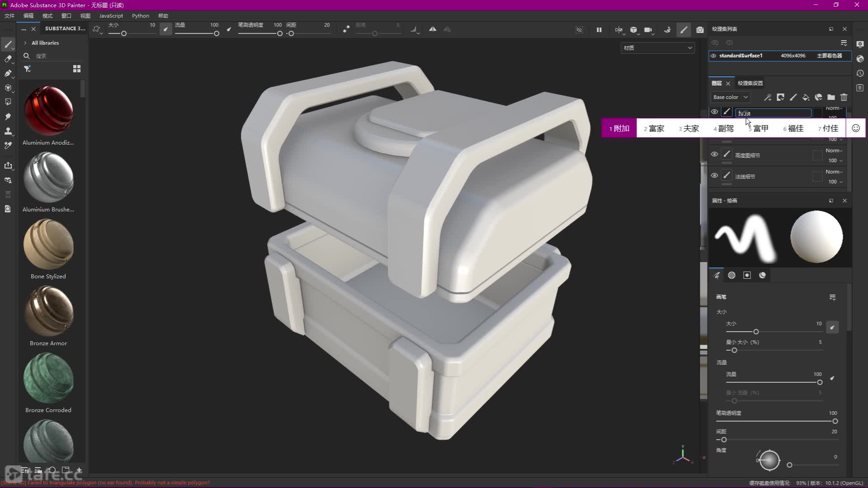Add a fill layer with bucket icon

806,97
